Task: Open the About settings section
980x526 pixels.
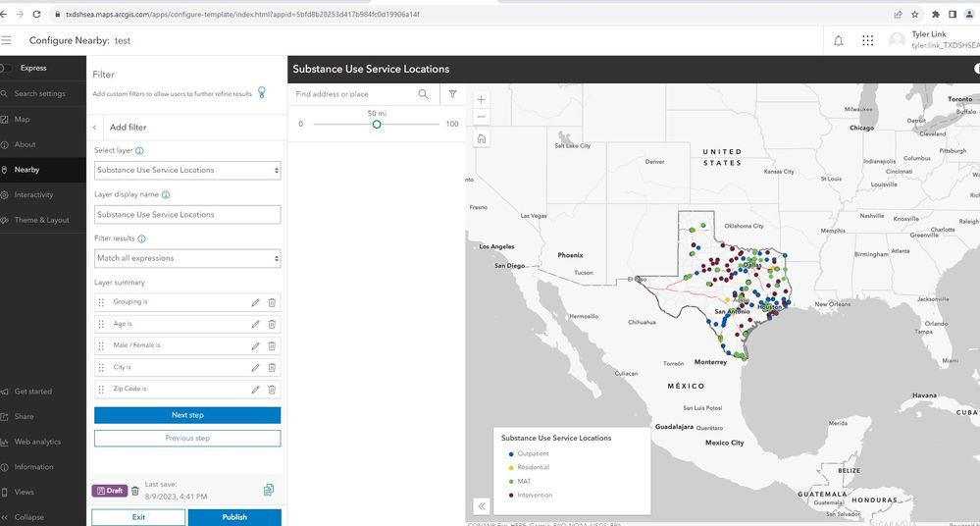Action: 42,144
